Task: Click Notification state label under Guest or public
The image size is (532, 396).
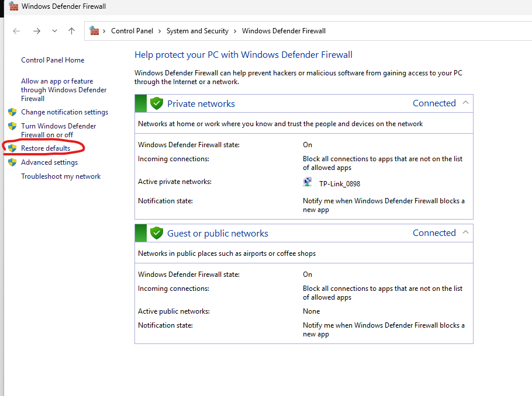Action: pos(165,325)
